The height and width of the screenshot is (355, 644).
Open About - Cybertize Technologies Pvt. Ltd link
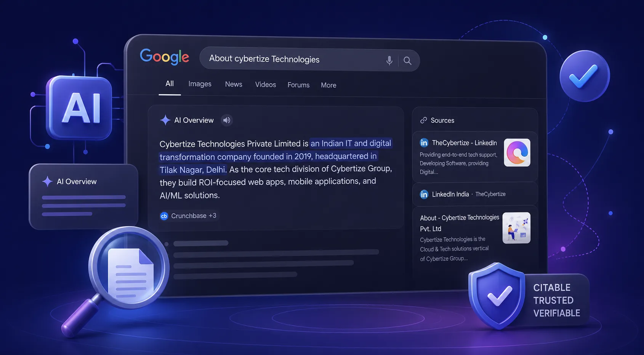point(460,223)
